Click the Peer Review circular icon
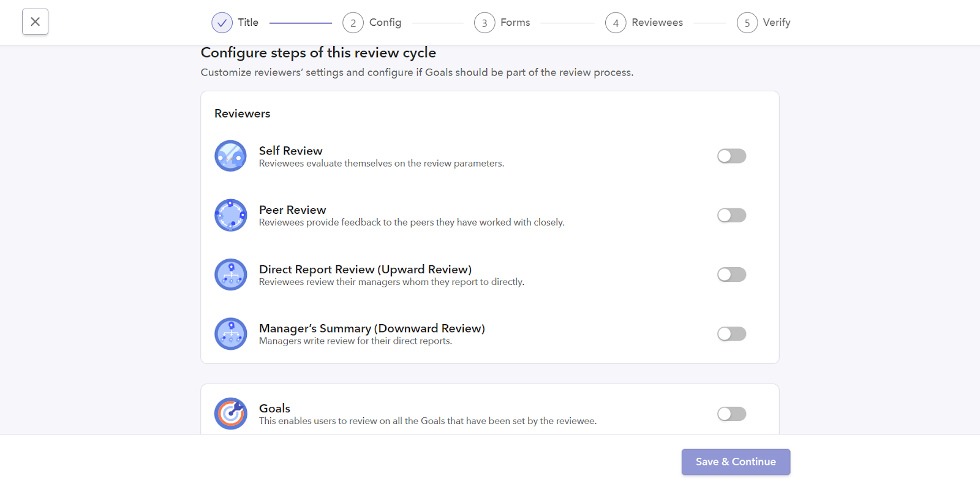This screenshot has height=481, width=980. point(230,215)
